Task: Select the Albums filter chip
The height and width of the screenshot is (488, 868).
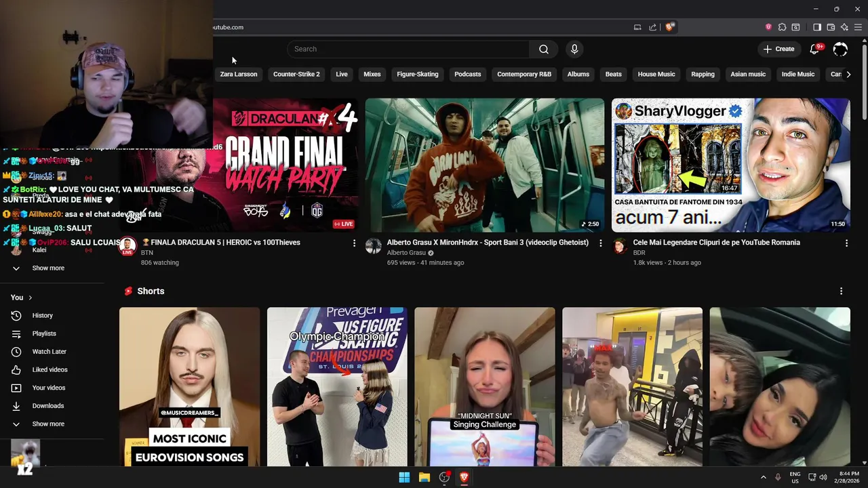Action: [578, 74]
